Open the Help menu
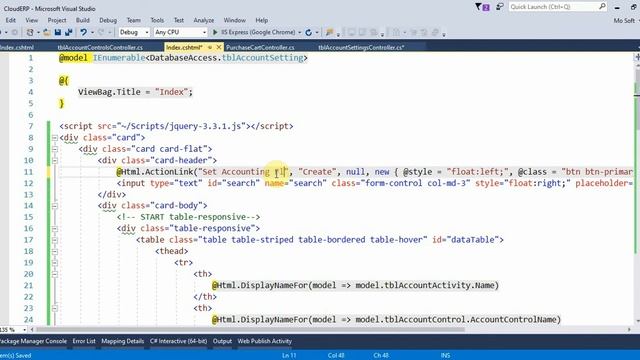640x360 pixels. 262,20
